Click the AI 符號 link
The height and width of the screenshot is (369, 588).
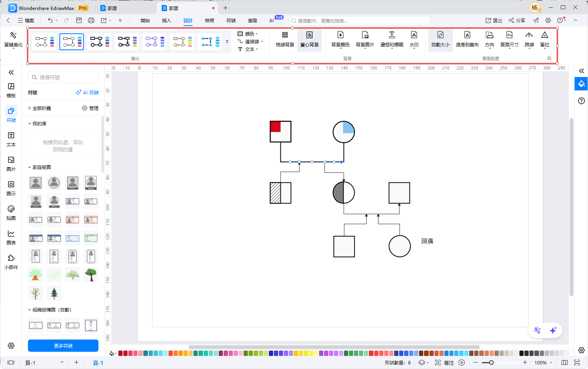[87, 93]
